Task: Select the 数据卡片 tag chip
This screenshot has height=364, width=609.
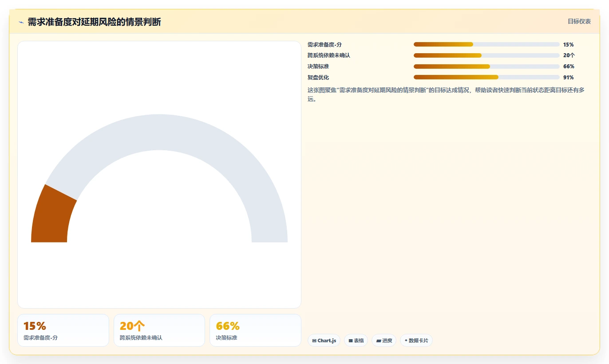Action: (416, 341)
